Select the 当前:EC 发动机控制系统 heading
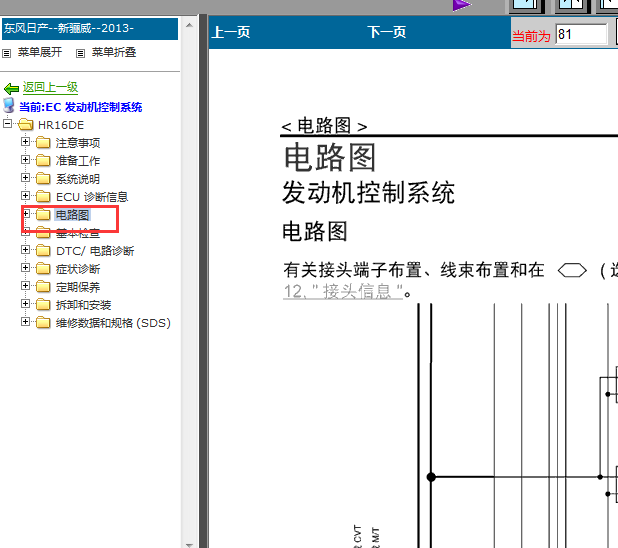The image size is (618, 548). coord(81,107)
